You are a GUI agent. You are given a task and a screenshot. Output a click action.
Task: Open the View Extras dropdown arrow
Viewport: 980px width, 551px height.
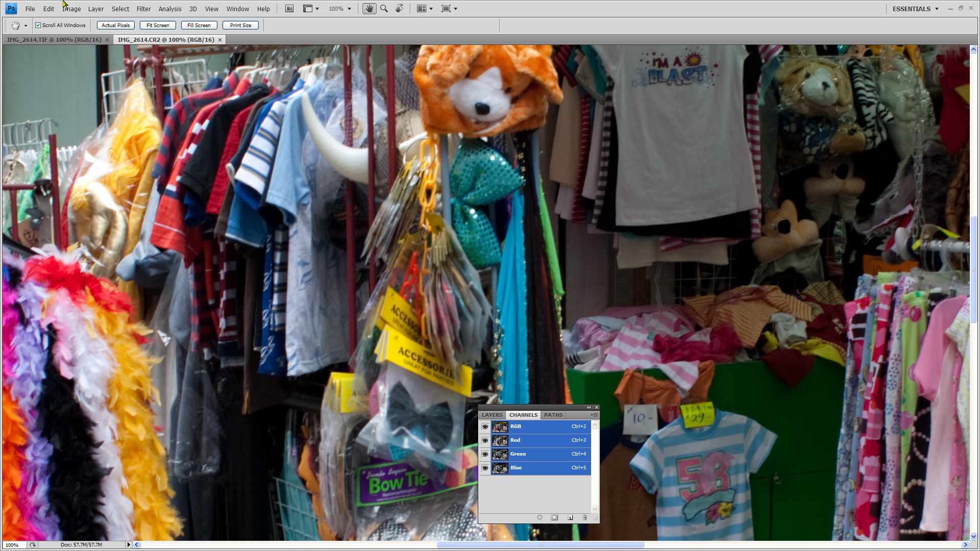pos(317,9)
